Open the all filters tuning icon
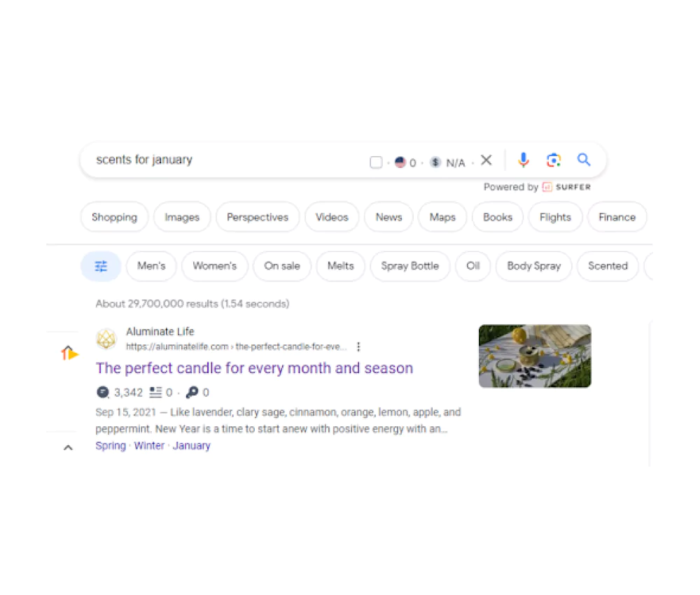 point(101,267)
